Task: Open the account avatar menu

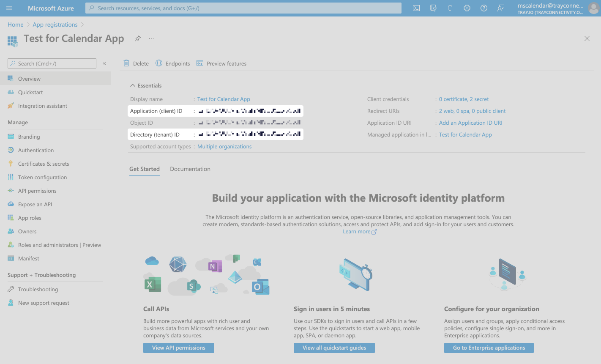Action: (x=593, y=8)
